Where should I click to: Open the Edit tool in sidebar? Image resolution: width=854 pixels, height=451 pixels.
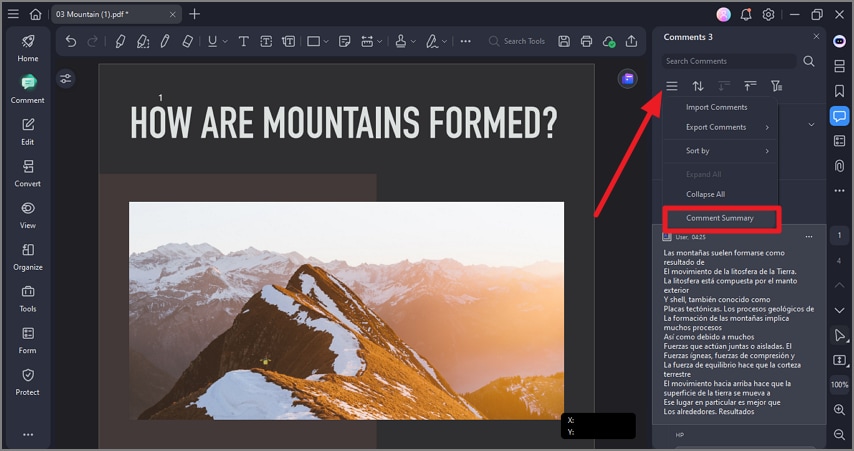28,131
